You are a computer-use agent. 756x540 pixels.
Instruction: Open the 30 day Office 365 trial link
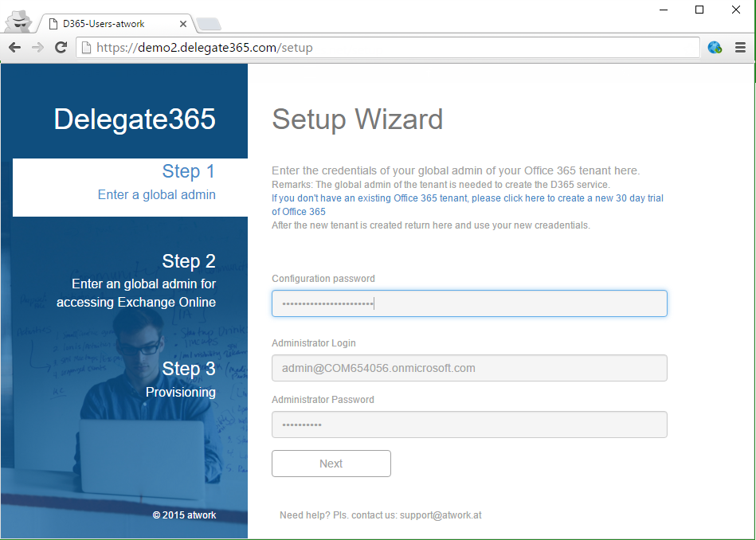(467, 205)
